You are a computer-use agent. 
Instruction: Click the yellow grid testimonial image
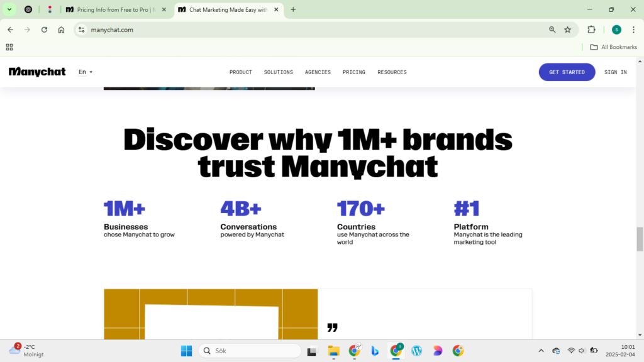click(x=211, y=314)
